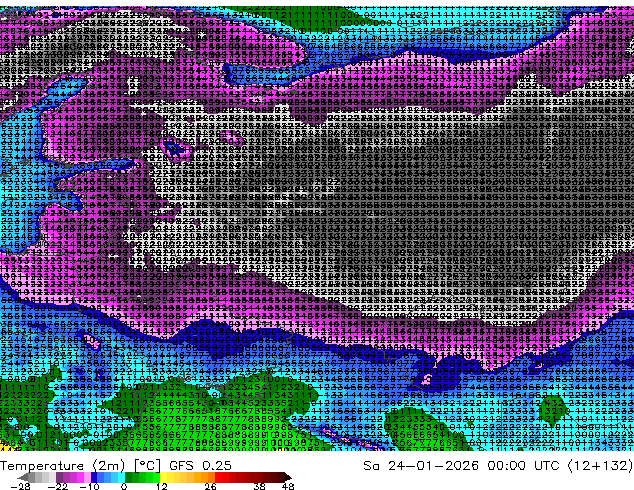Select the dark purple swatch above -22
Screen dimensions: 634x490
point(59,477)
